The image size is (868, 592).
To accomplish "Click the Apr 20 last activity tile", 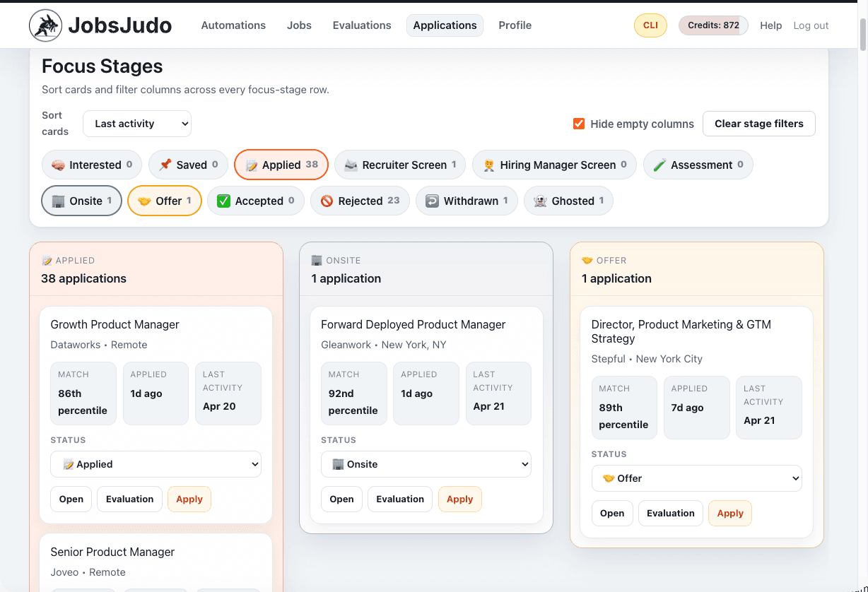I will click(x=228, y=393).
